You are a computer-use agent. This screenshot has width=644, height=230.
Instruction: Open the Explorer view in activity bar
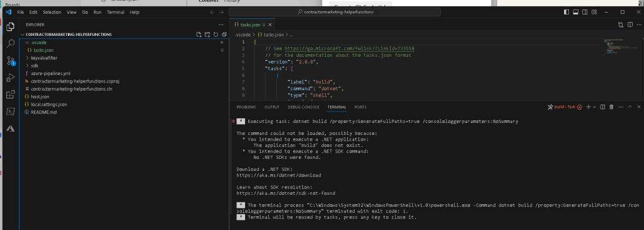pos(11,26)
